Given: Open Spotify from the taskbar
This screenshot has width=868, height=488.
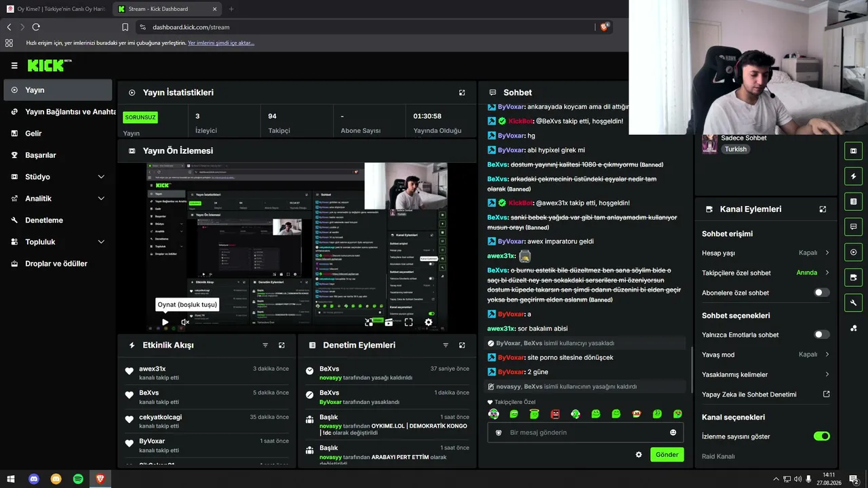Looking at the screenshot, I should pos(78,479).
